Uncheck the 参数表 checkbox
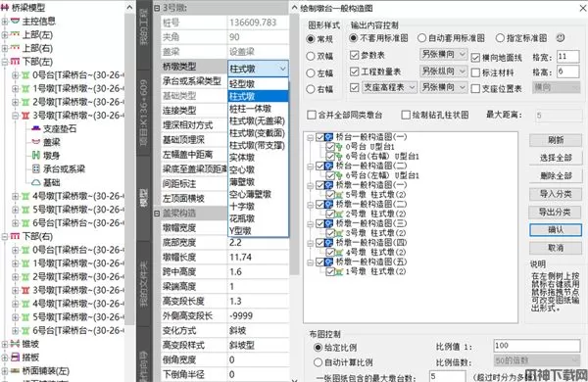This screenshot has height=382, width=588. (355, 56)
